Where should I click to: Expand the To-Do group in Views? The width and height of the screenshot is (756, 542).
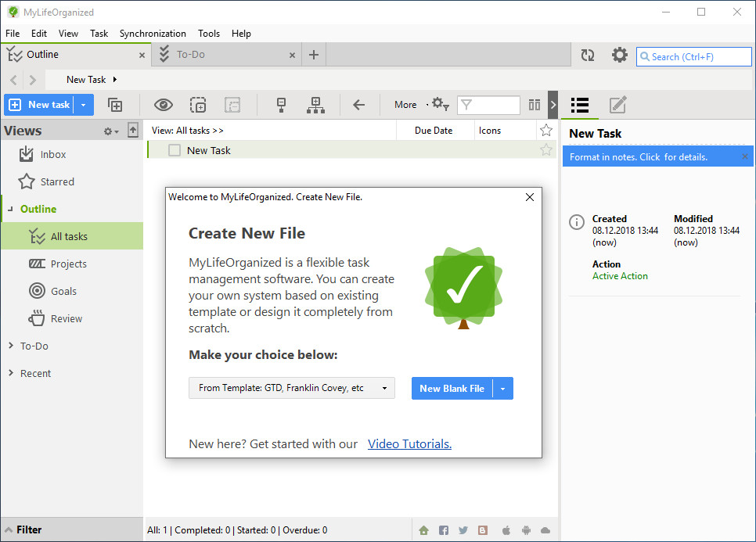coord(11,346)
